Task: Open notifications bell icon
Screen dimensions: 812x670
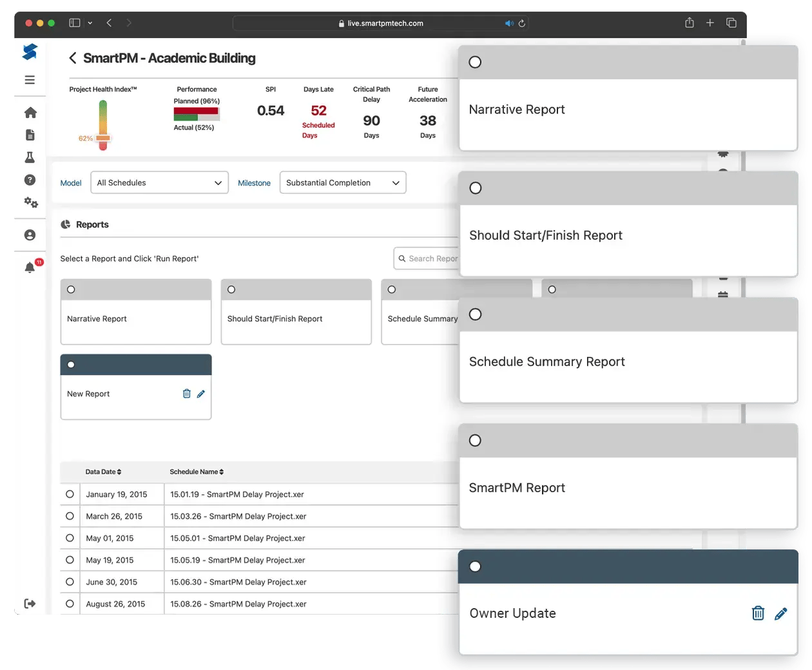Action: (30, 267)
